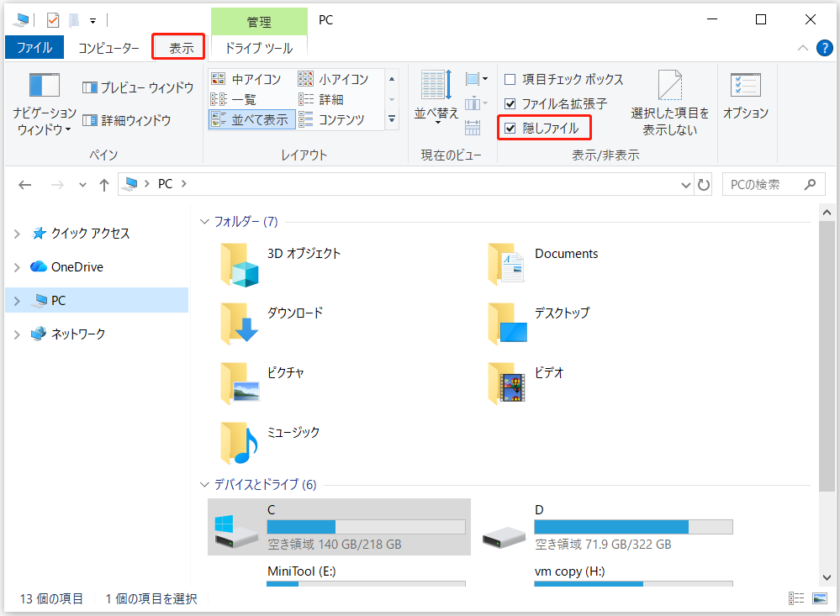Select the 中アイコン layout

coord(246,79)
